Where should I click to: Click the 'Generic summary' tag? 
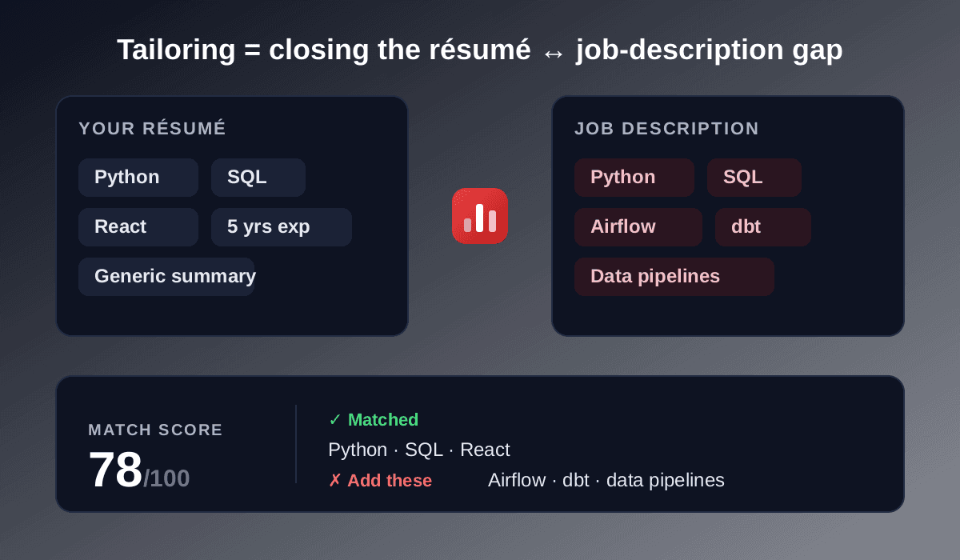pyautogui.click(x=166, y=277)
